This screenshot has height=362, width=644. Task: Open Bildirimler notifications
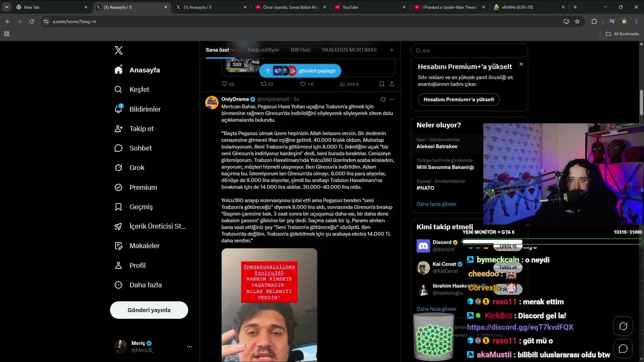137,109
